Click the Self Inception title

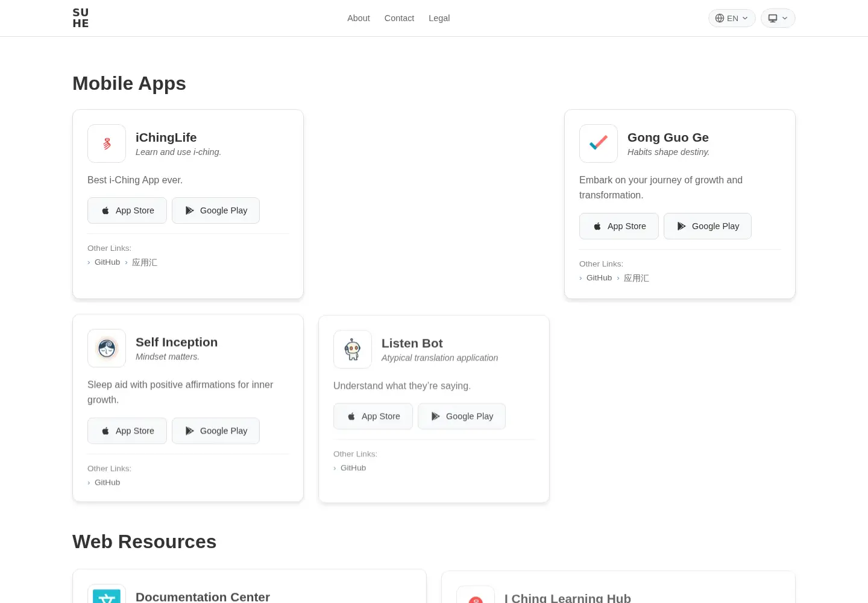tap(177, 342)
